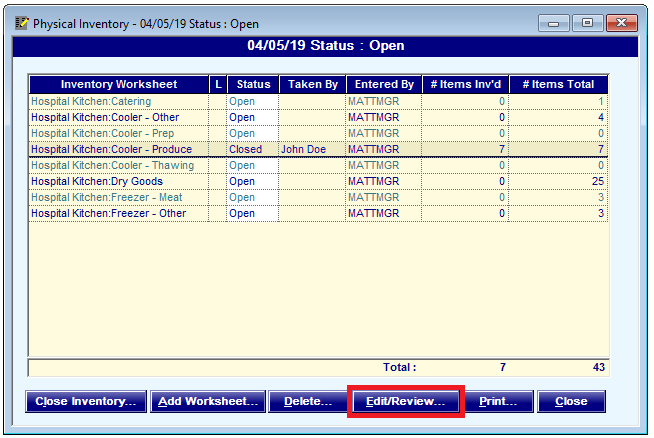Click the Add Worksheet button

click(x=208, y=401)
